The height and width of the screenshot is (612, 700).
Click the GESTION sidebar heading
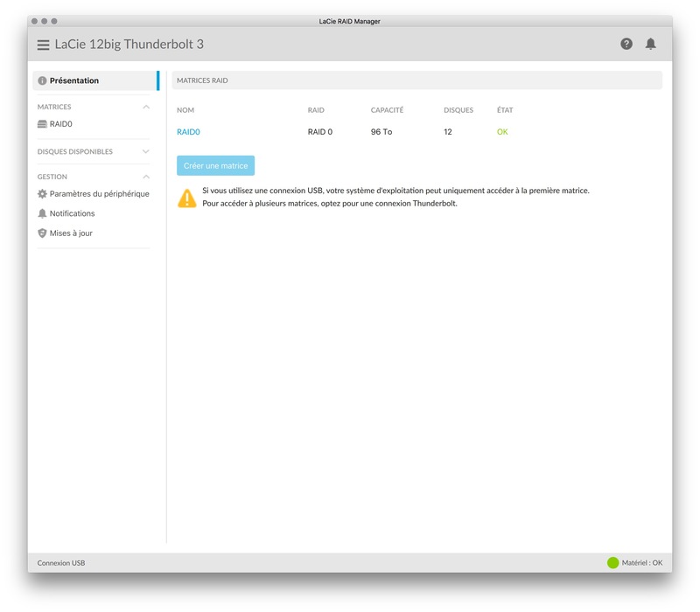pos(52,177)
